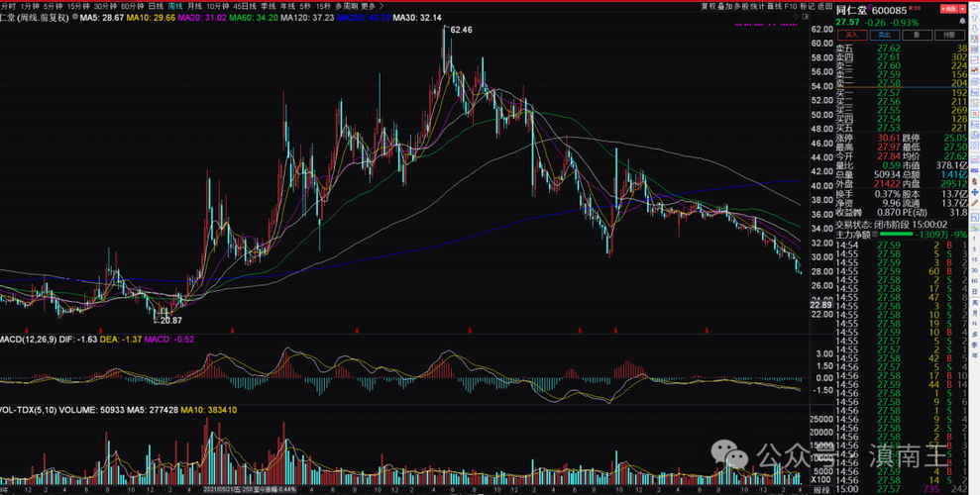Click the blue 卖出 sell button
The image size is (980, 495).
pos(884,35)
